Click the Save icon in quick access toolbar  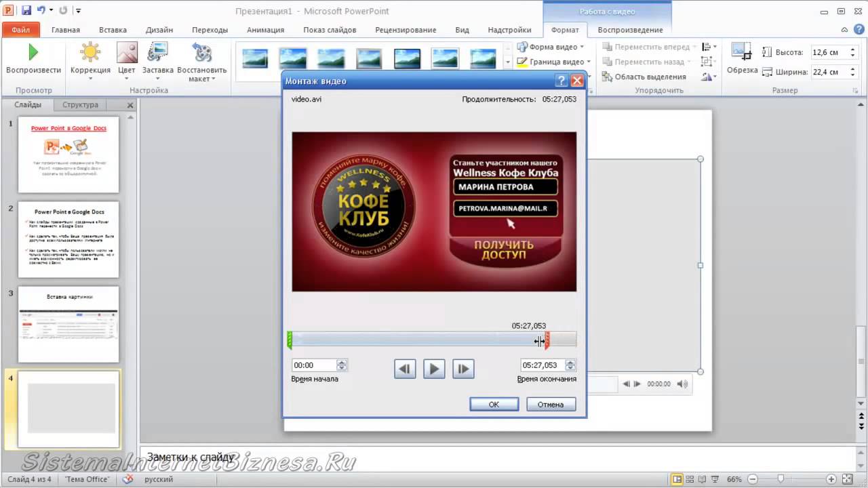[x=26, y=10]
